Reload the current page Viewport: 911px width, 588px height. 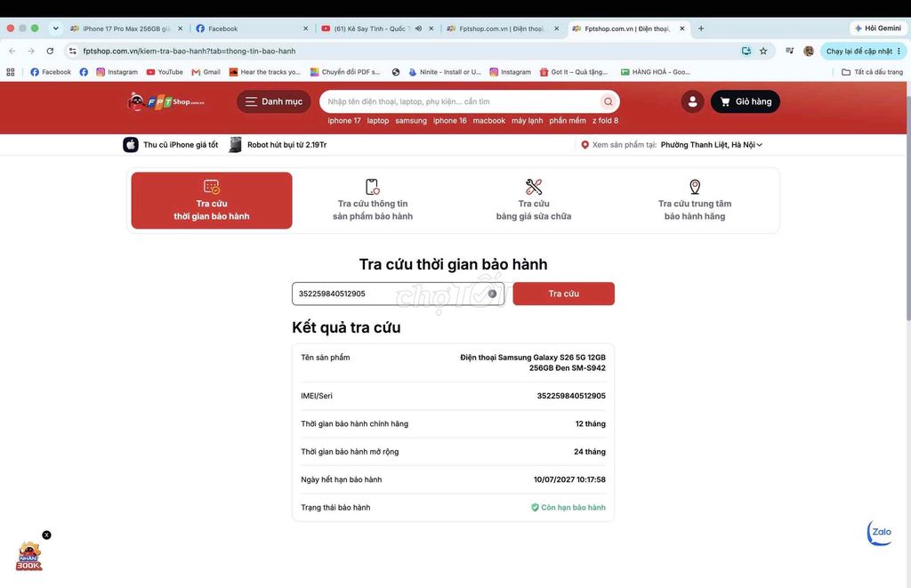pos(50,51)
